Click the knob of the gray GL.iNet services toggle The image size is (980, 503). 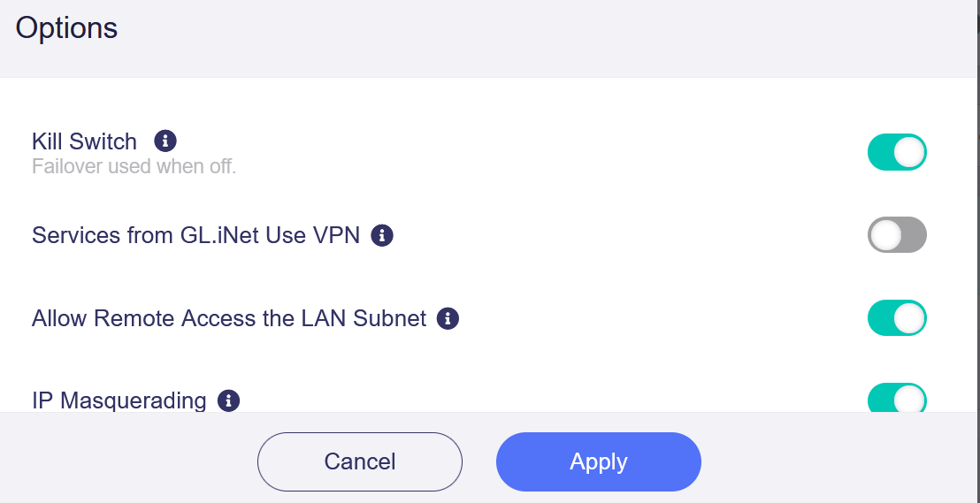click(x=884, y=235)
